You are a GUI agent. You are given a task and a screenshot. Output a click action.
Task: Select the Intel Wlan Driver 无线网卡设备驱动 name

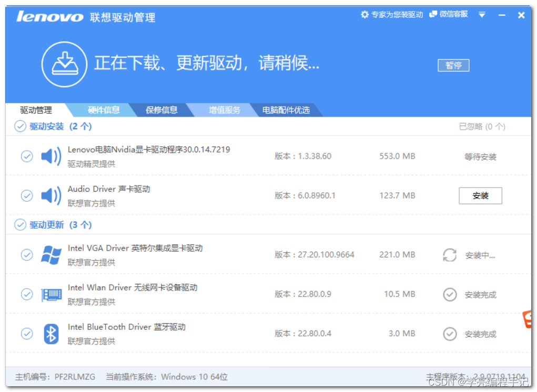(133, 287)
